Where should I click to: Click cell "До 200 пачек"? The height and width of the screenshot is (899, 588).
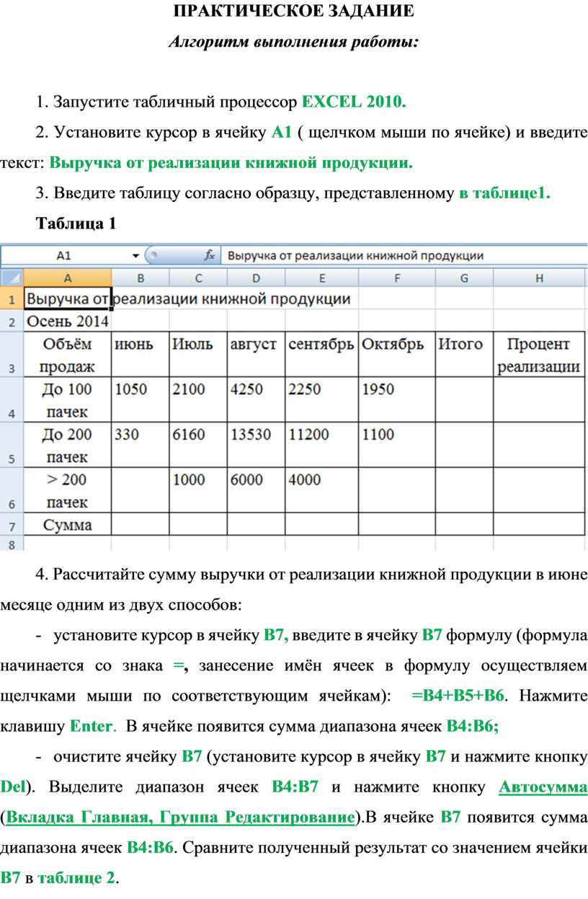(68, 445)
